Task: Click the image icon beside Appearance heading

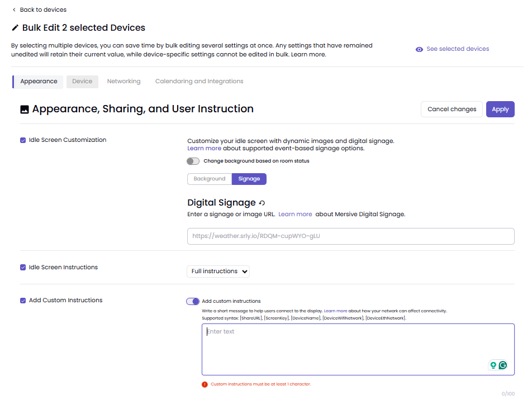Action: 25,109
